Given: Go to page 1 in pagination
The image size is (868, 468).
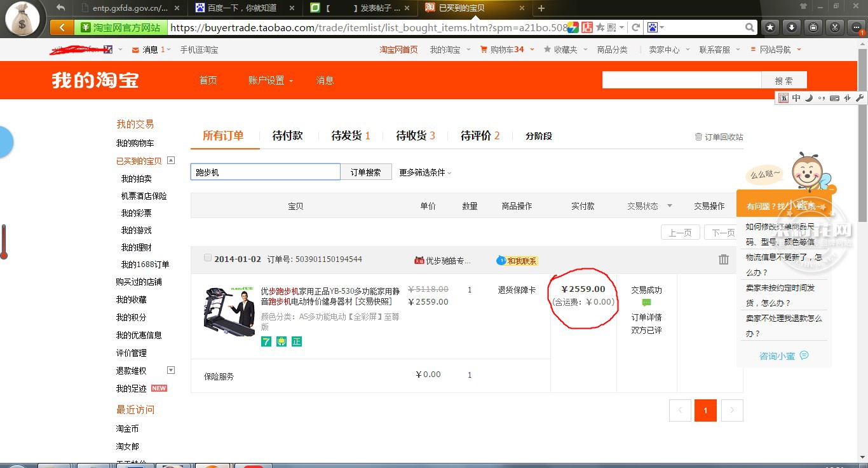Looking at the screenshot, I should coord(705,411).
